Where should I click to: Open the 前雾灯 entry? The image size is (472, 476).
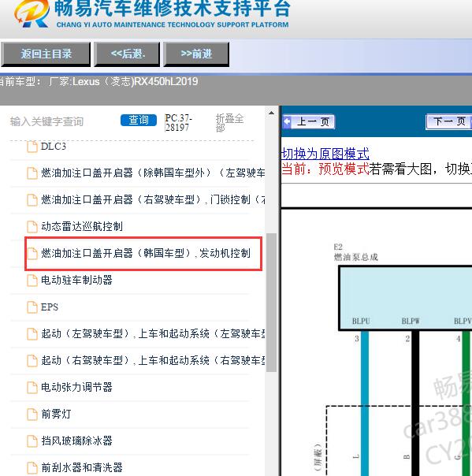tap(56, 414)
